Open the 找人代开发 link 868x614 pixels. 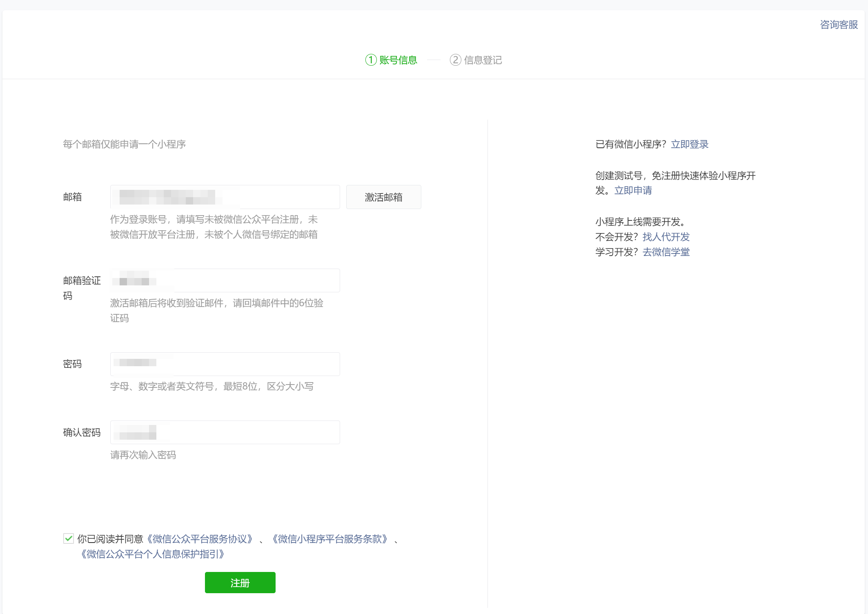click(666, 237)
